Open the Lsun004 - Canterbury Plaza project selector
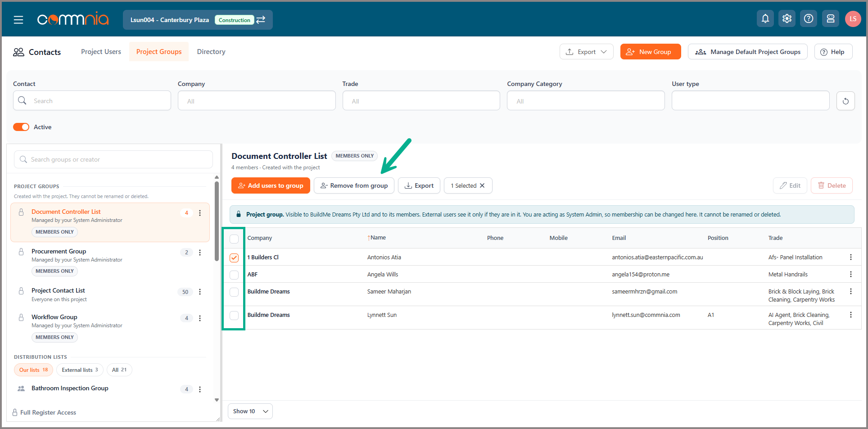This screenshot has width=868, height=429. [x=198, y=20]
